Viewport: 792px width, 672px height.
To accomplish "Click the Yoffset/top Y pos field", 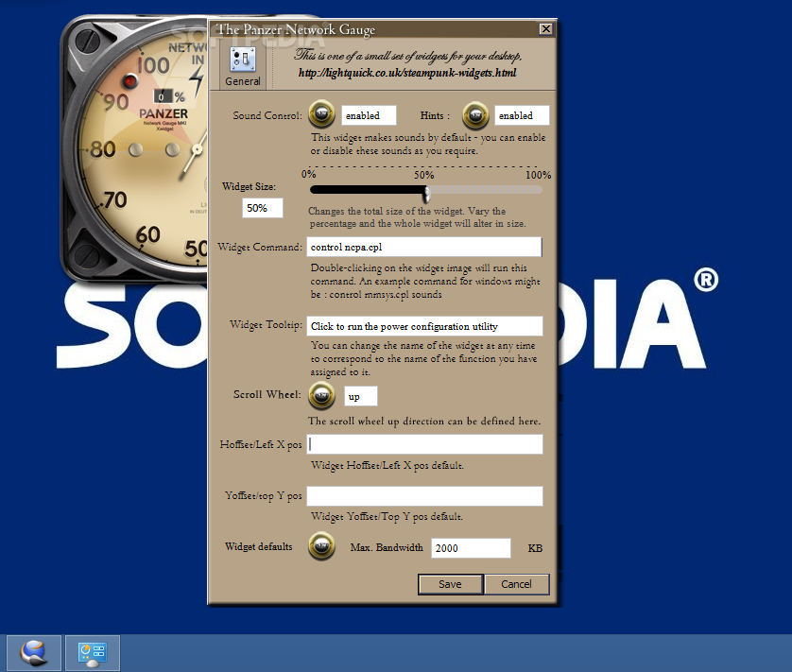I will (424, 496).
